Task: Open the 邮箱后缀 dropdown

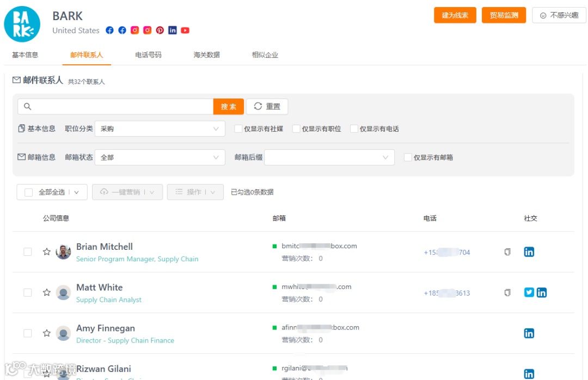Action: [x=329, y=157]
